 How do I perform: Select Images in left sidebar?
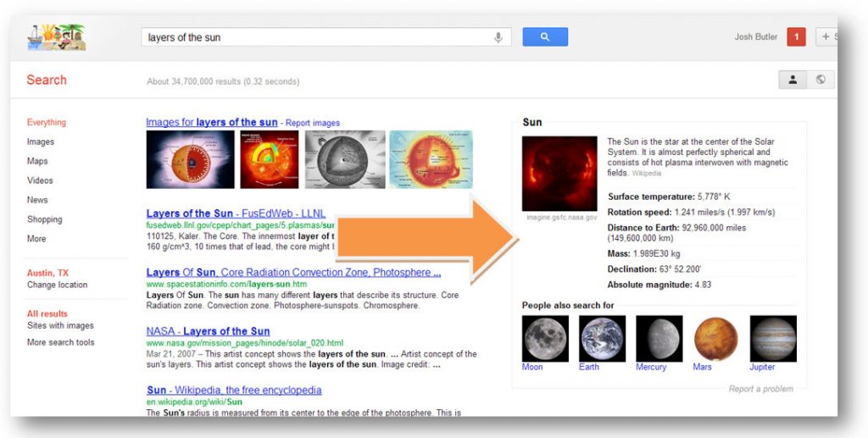point(41,141)
